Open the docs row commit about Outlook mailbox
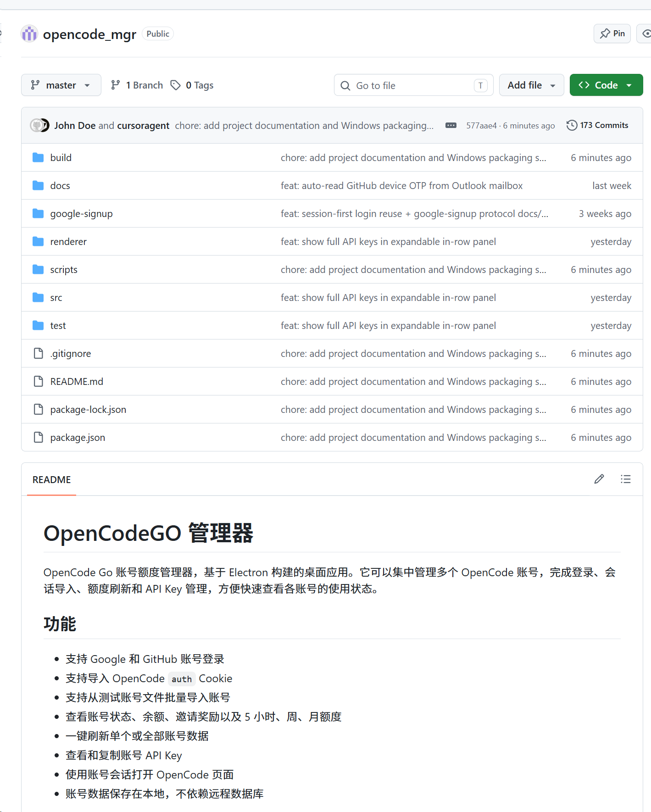The image size is (651, 812). [x=402, y=186]
